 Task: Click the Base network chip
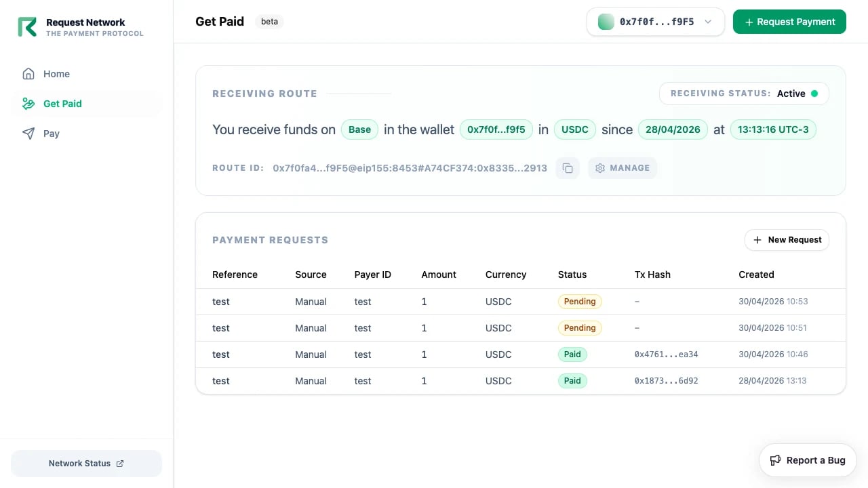359,129
